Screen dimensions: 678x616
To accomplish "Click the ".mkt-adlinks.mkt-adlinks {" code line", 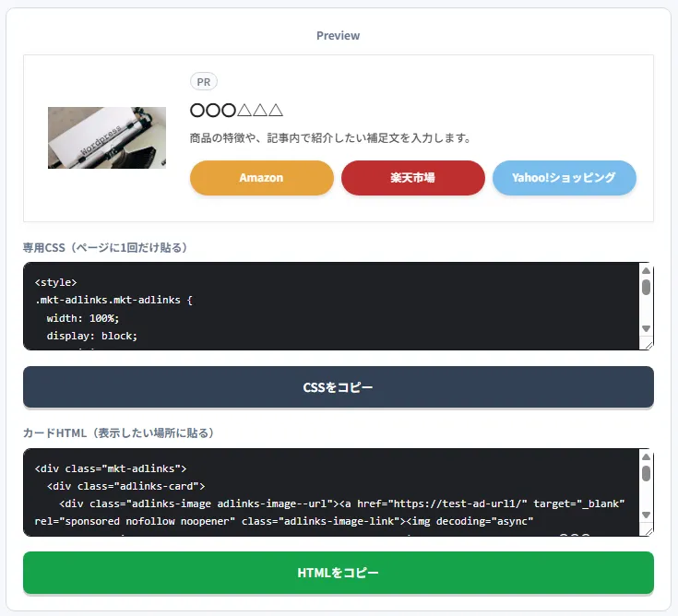I will 113,300.
